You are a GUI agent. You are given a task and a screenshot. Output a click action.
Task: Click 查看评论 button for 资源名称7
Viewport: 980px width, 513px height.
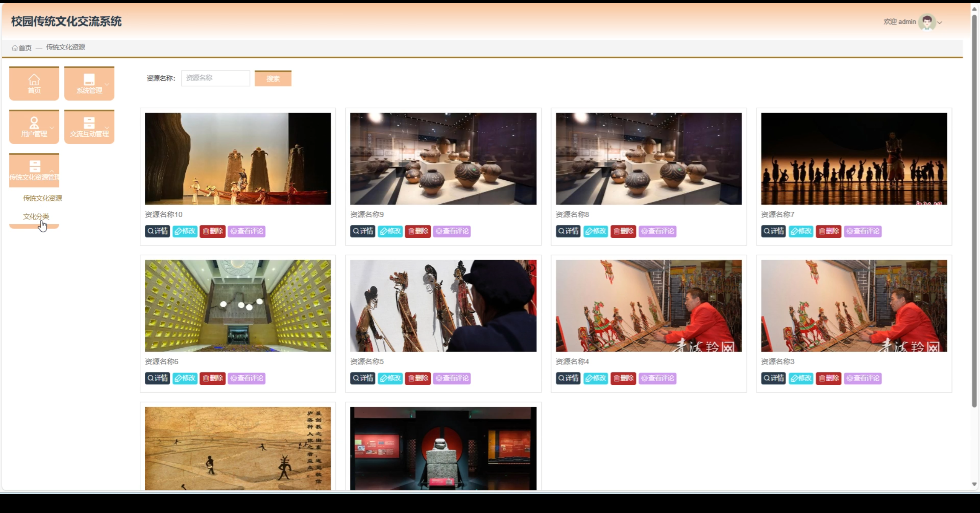pyautogui.click(x=862, y=231)
